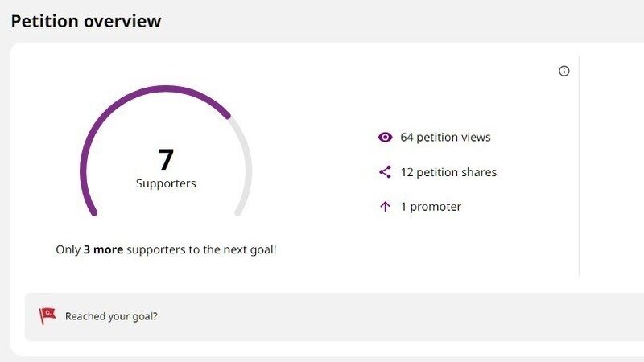
Task: Click the share icon beside petition shares
Action: pyautogui.click(x=385, y=172)
